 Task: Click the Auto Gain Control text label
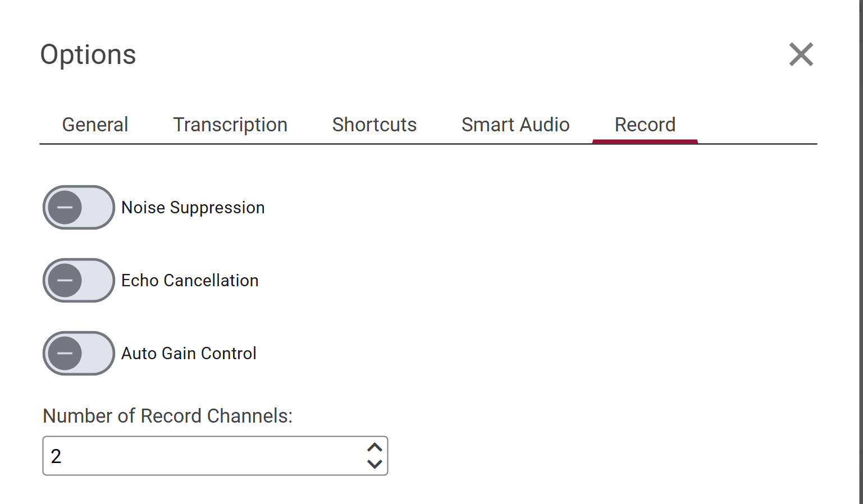(189, 354)
